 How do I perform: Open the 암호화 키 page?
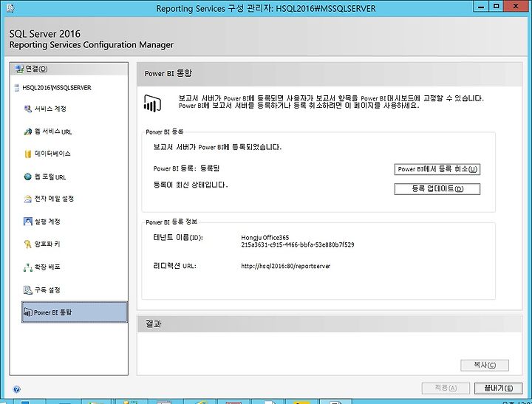pyautogui.click(x=47, y=244)
